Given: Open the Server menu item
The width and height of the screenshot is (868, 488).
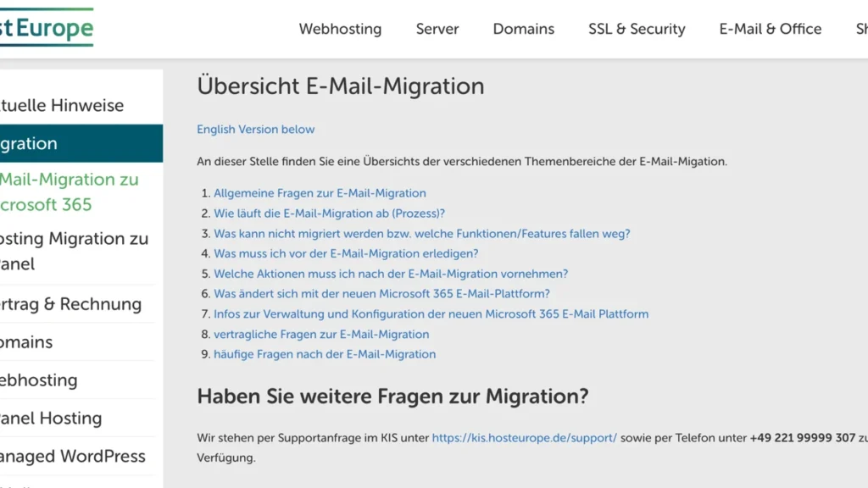Looking at the screenshot, I should (437, 29).
